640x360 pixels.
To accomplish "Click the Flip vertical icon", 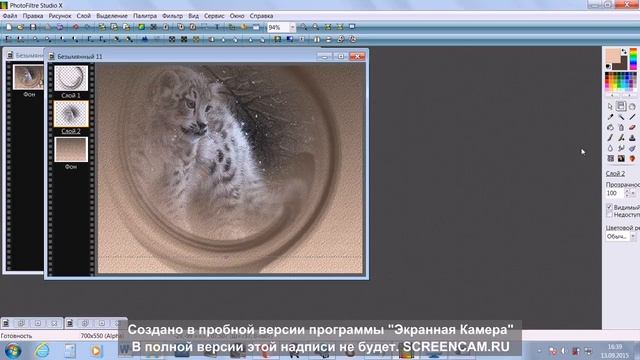I will pos(329,39).
